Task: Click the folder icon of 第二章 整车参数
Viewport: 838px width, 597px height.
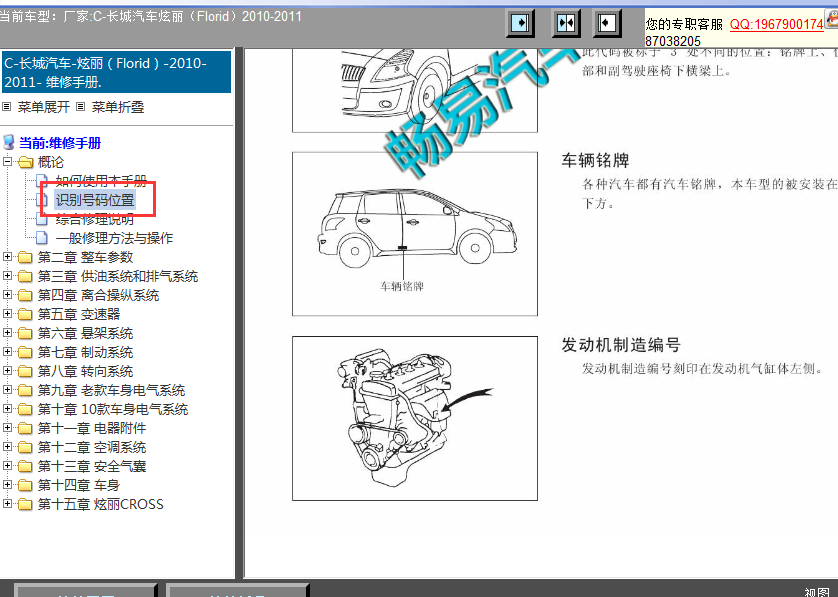Action: pyautogui.click(x=26, y=258)
